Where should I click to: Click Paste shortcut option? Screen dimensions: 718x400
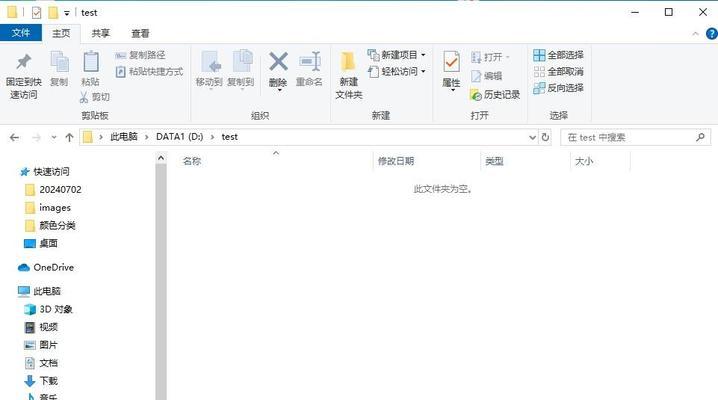(149, 71)
